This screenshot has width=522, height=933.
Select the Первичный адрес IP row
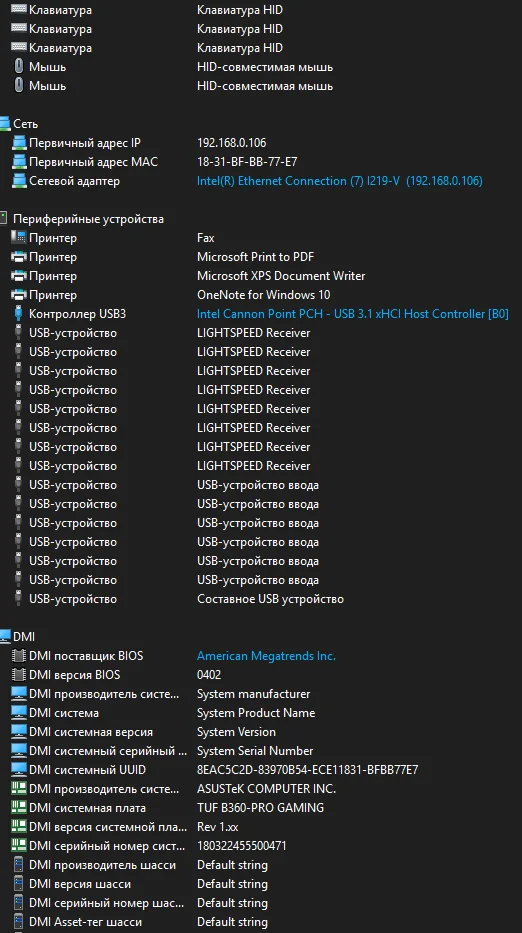261,143
